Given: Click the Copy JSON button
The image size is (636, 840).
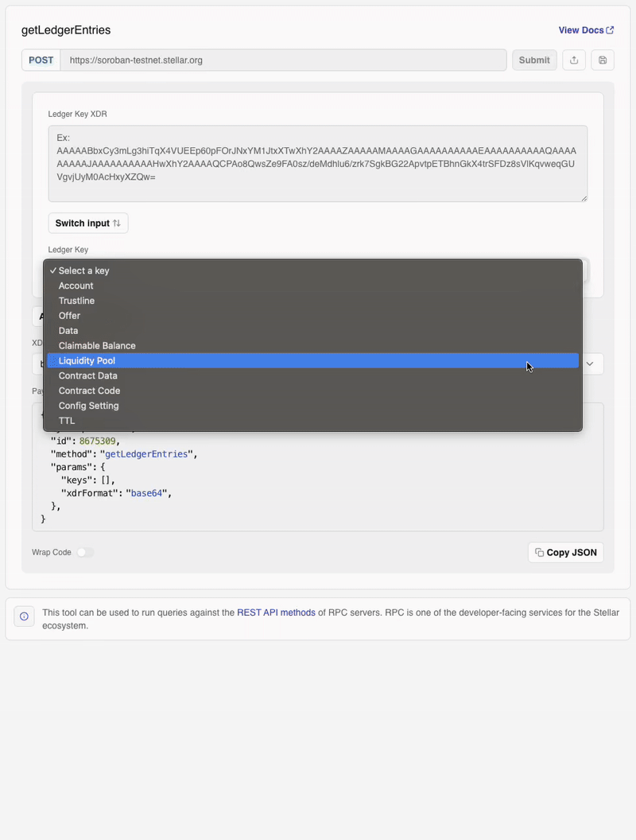Looking at the screenshot, I should (x=565, y=552).
